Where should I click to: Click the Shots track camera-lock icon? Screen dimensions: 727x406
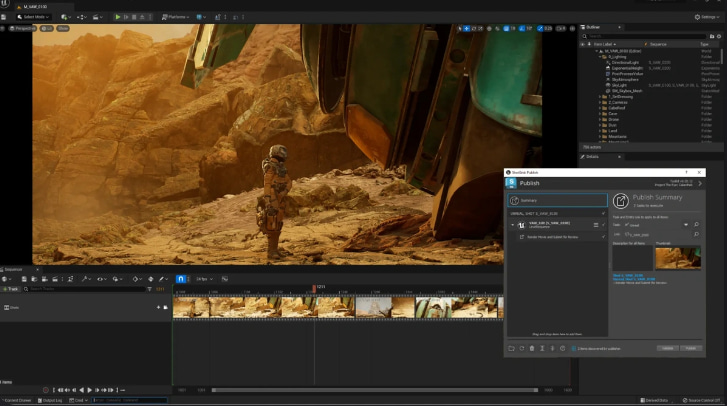tap(166, 307)
